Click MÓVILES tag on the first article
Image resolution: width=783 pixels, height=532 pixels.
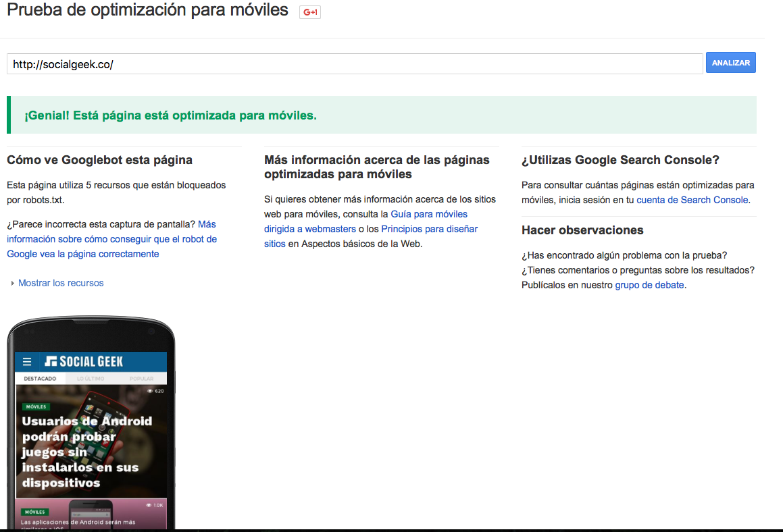(36, 406)
